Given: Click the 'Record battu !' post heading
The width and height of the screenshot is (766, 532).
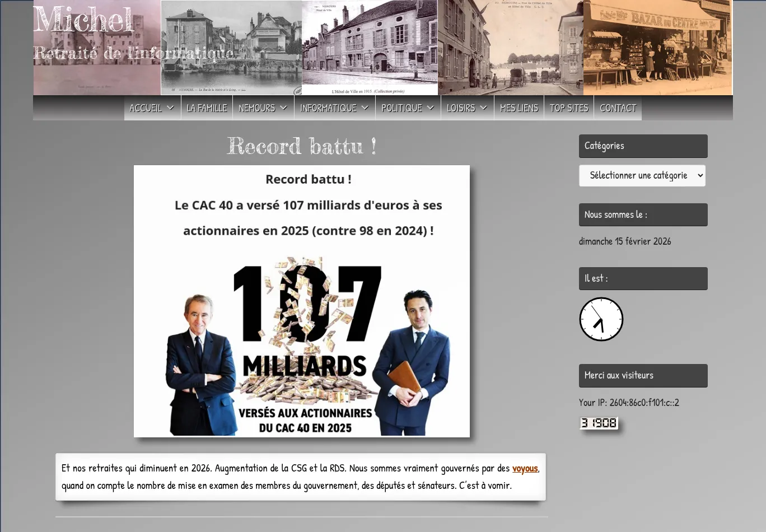Looking at the screenshot, I should (301, 147).
